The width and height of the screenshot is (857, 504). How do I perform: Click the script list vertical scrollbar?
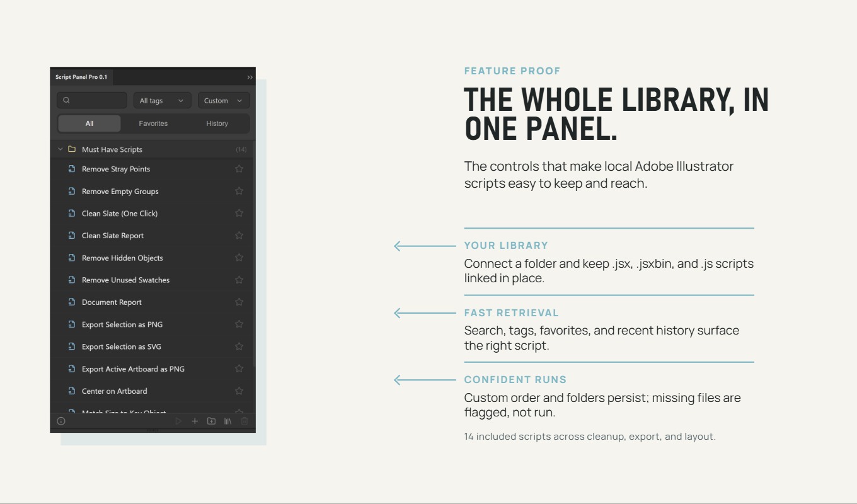[x=254, y=252]
